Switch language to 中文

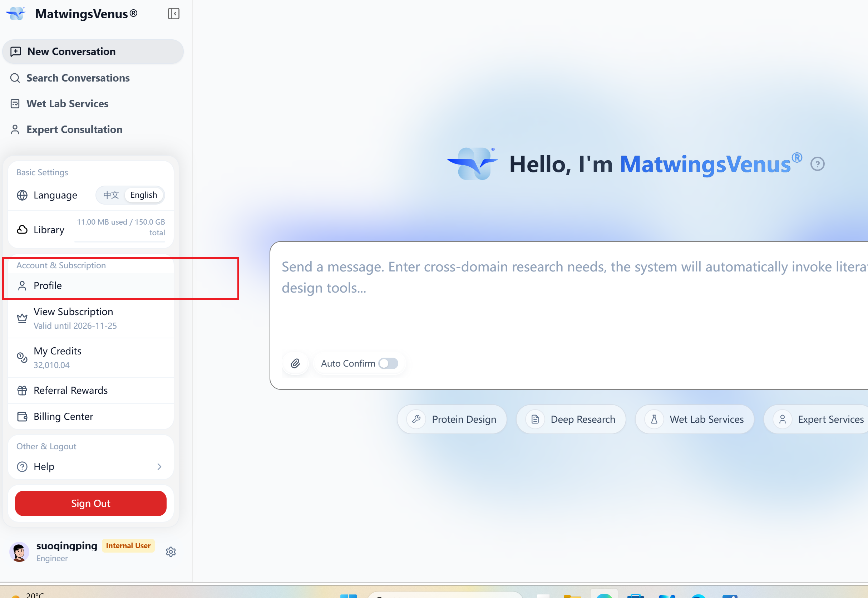pyautogui.click(x=111, y=195)
